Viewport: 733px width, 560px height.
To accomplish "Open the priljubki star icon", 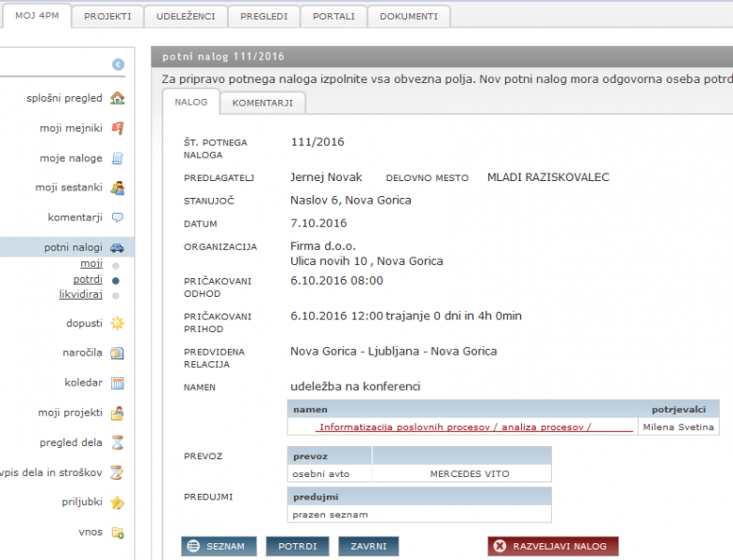I will point(118,502).
